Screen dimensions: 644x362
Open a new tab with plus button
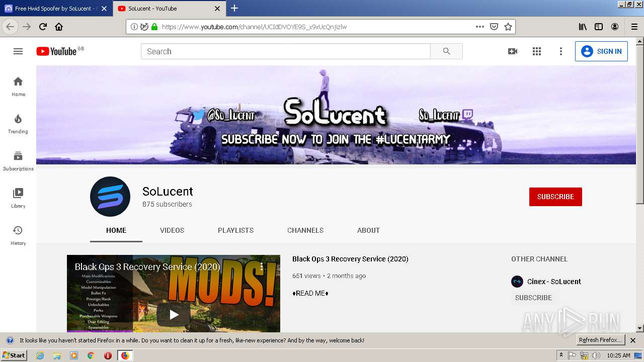(x=234, y=8)
